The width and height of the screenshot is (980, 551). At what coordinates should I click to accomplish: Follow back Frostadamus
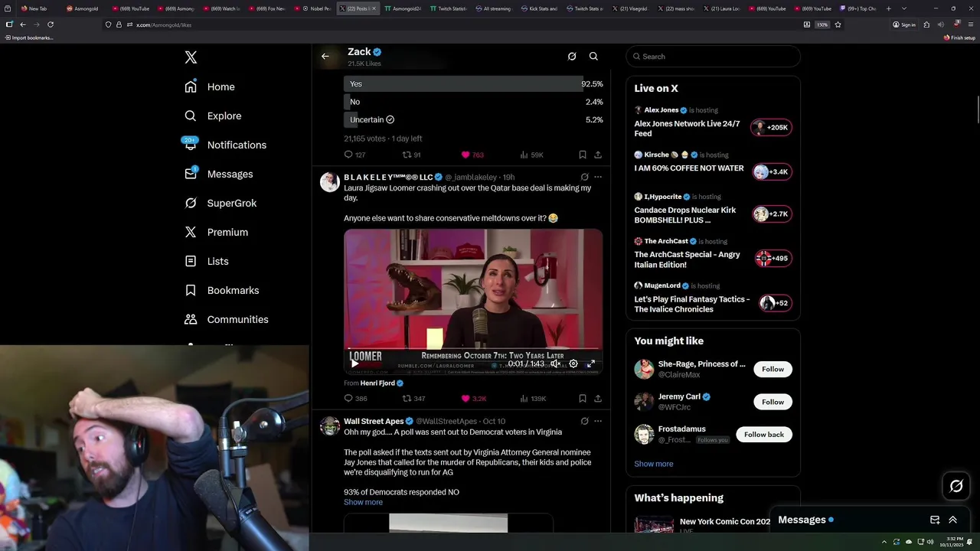763,435
